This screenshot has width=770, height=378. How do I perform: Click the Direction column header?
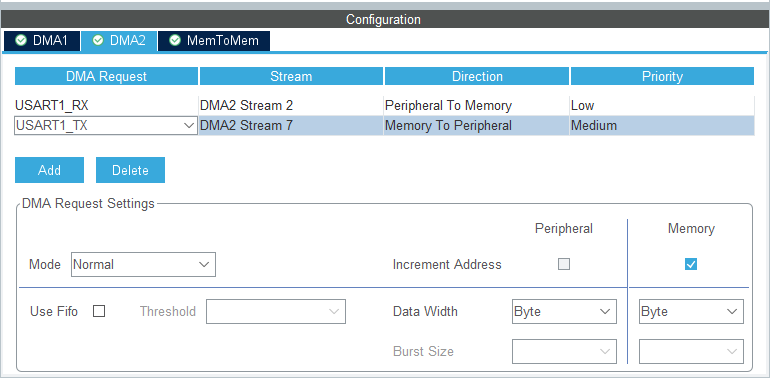click(x=477, y=77)
